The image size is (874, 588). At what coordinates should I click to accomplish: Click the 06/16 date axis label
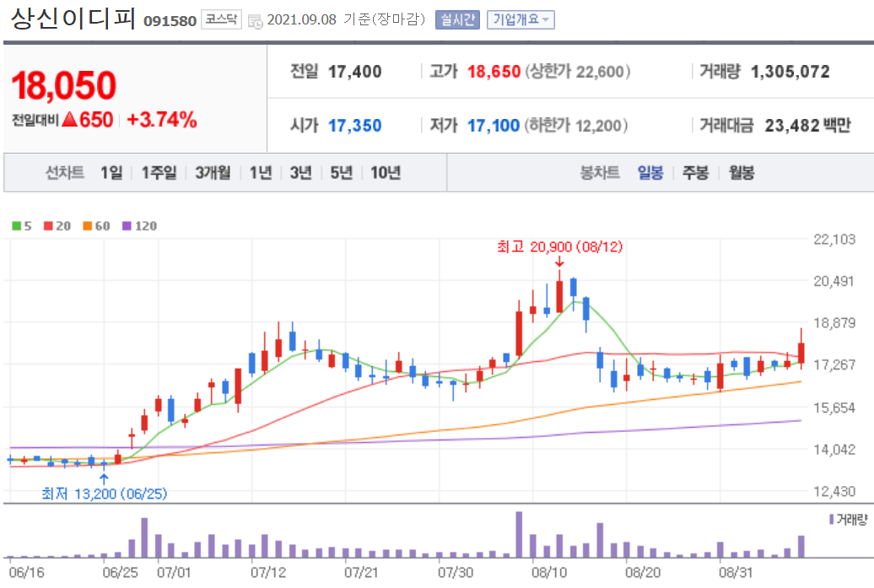tap(26, 573)
